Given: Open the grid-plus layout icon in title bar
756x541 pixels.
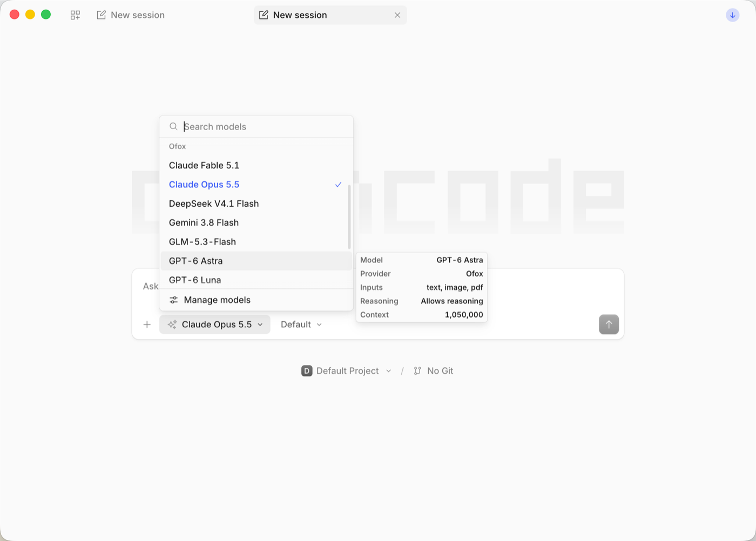Looking at the screenshot, I should tap(75, 15).
